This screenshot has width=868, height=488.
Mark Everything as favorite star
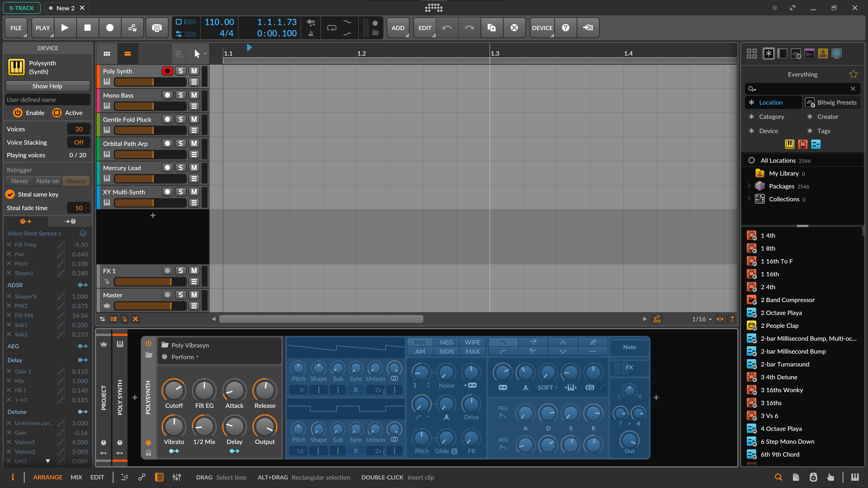point(853,74)
